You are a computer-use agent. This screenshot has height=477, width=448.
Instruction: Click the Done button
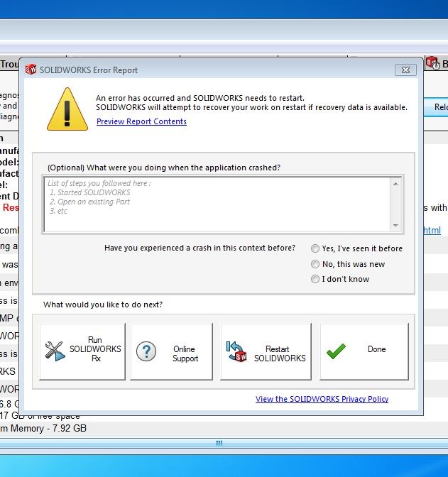[x=364, y=351]
